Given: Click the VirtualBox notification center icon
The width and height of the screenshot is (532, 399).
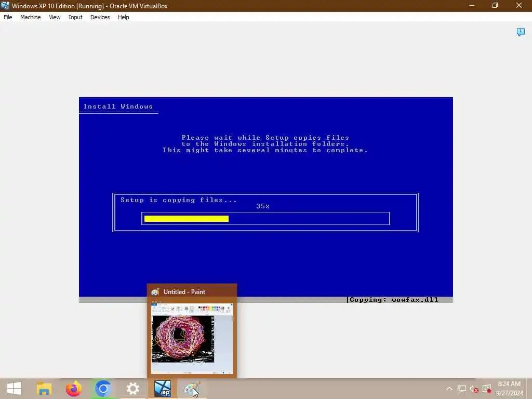Looking at the screenshot, I should (521, 32).
